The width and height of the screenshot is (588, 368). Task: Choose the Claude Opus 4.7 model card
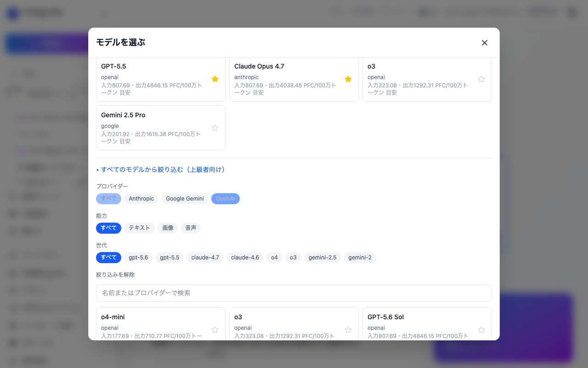(294, 79)
